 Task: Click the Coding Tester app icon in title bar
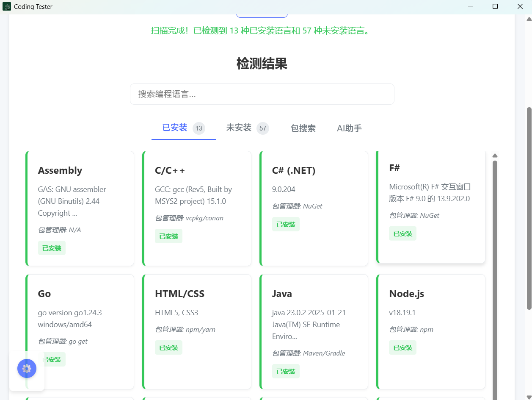6,7
